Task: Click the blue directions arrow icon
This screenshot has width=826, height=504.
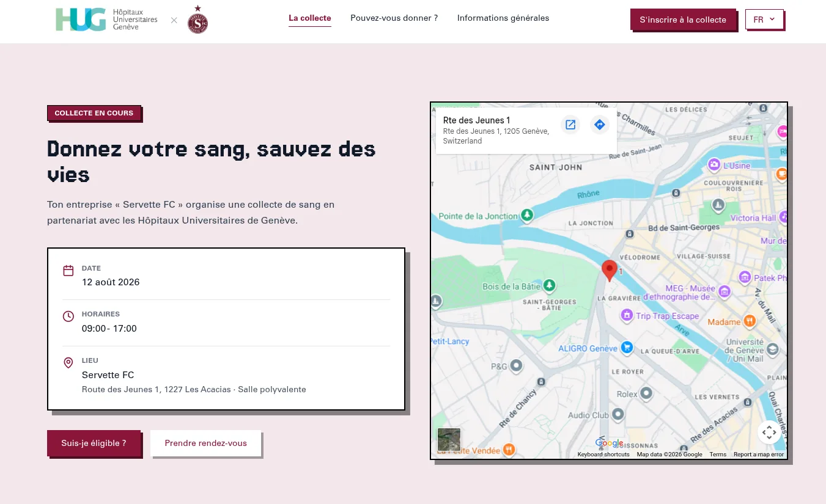Action: [x=600, y=125]
